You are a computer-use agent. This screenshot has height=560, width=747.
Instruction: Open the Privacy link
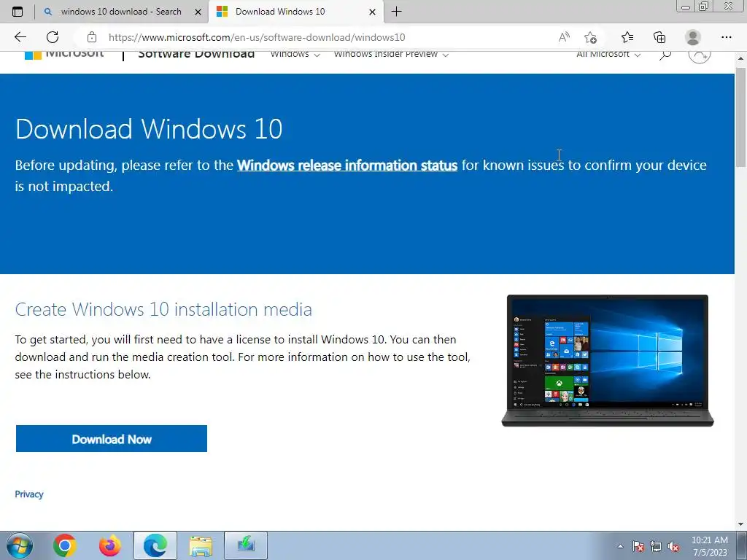tap(29, 494)
